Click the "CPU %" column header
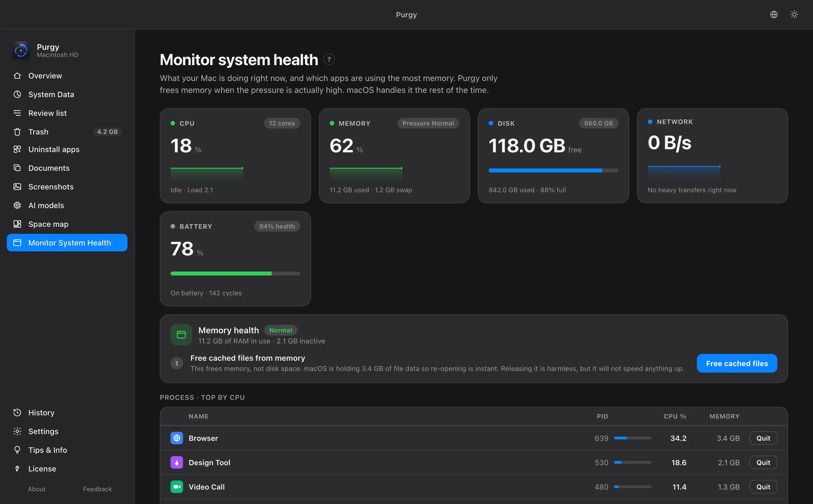This screenshot has height=504, width=813. (x=675, y=416)
